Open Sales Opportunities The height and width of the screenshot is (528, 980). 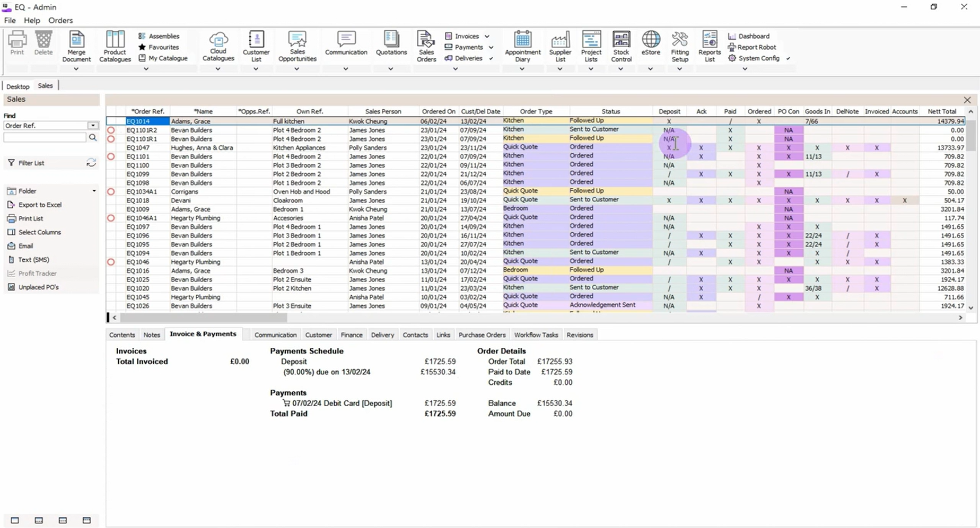point(297,47)
